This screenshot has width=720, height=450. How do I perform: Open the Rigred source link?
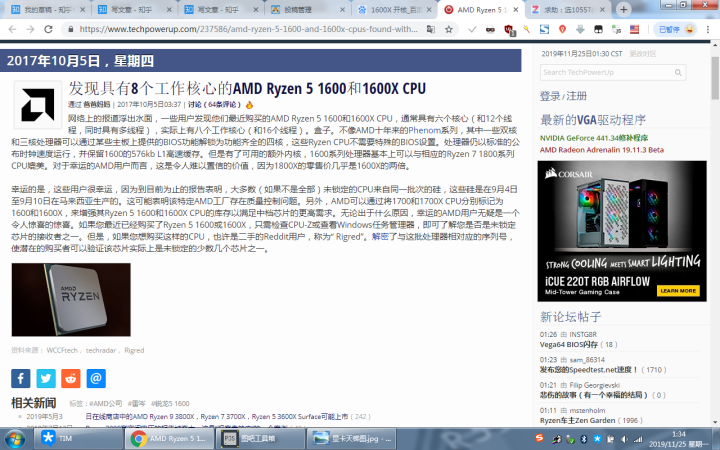[134, 350]
